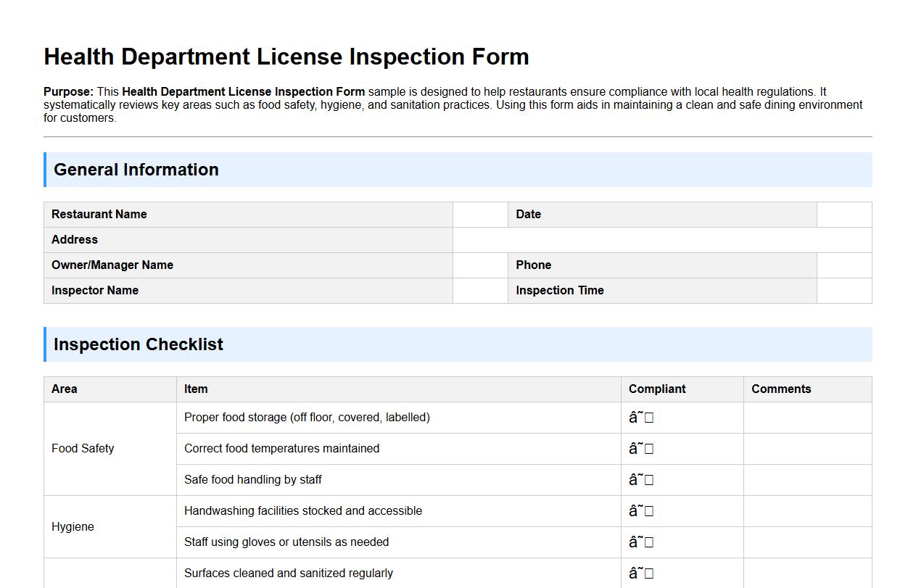Screen dimensions: 916x588
Task: Click the Owner/Manager Name input cell
Action: [x=479, y=265]
